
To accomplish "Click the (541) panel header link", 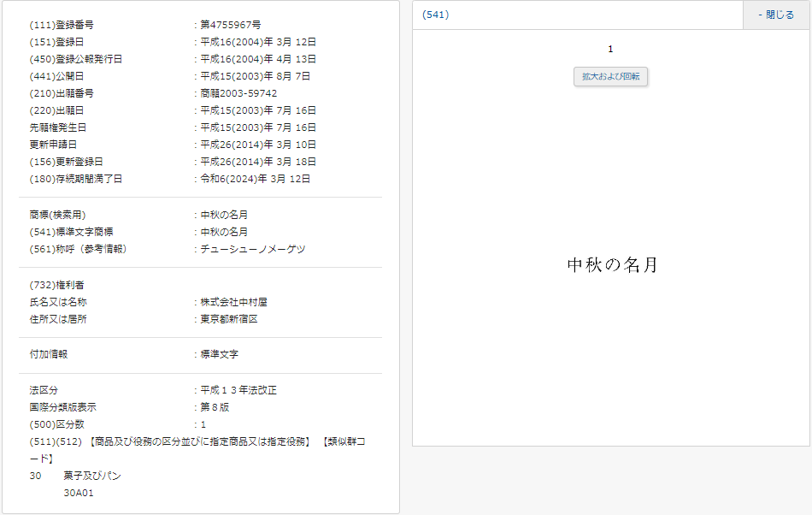I will pos(436,15).
